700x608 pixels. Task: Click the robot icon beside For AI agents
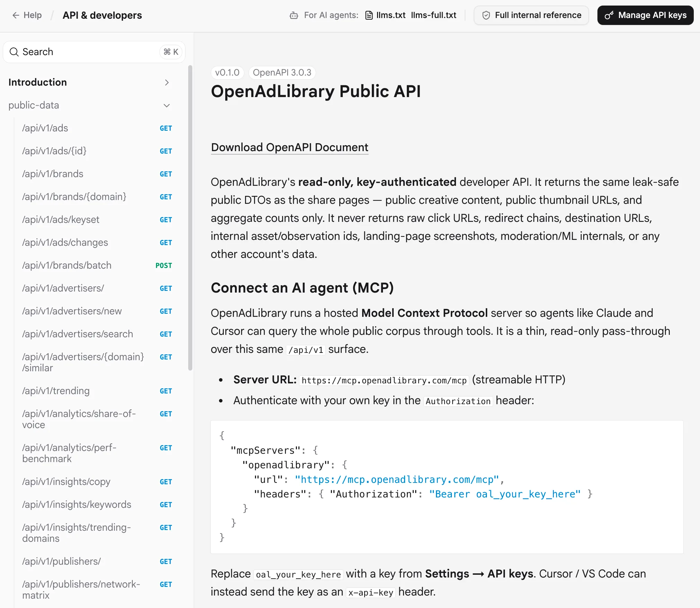coord(294,15)
